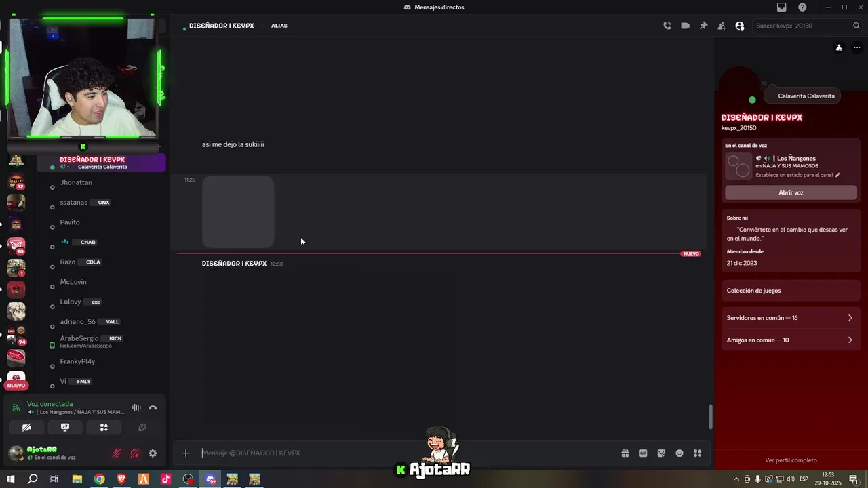The image size is (868, 488).
Task: Expand Servidores en común — 16
Action: tap(791, 318)
